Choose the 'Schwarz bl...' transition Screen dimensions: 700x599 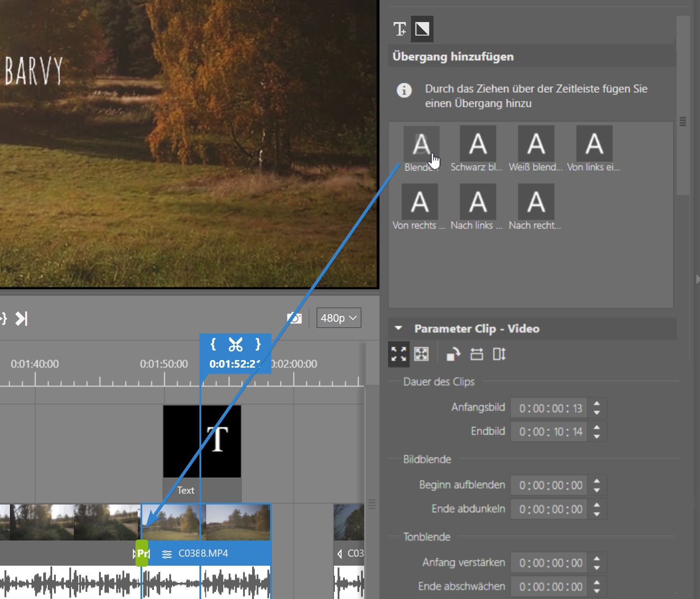pos(478,144)
